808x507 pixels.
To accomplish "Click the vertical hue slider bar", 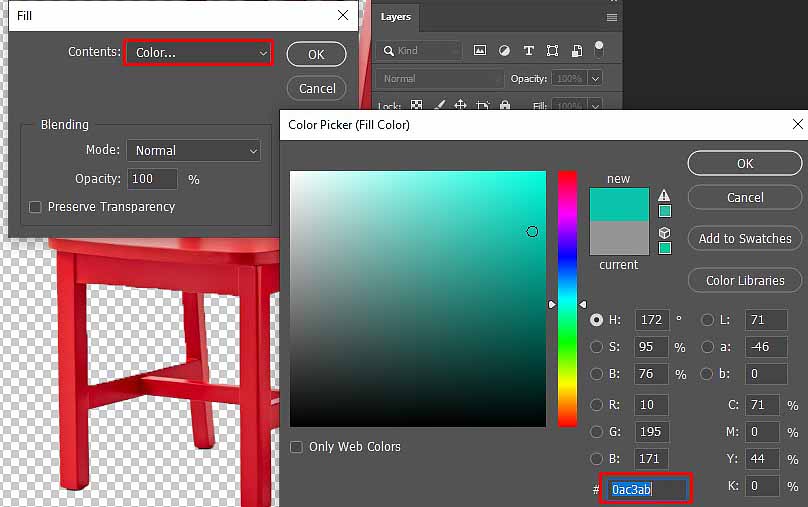I will coord(567,298).
